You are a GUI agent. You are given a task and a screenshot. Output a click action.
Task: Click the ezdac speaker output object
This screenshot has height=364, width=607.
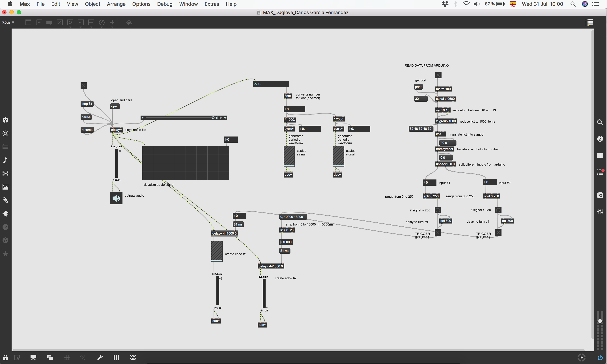tap(116, 198)
